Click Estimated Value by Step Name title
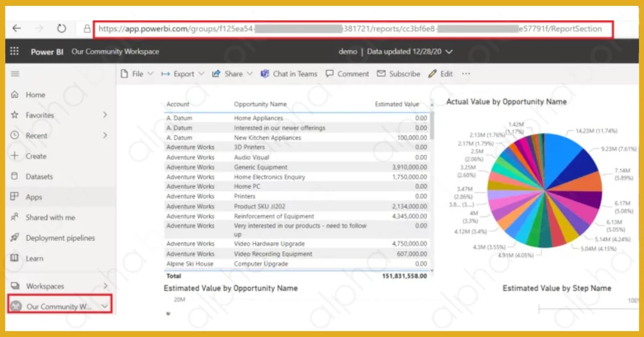 [x=557, y=288]
